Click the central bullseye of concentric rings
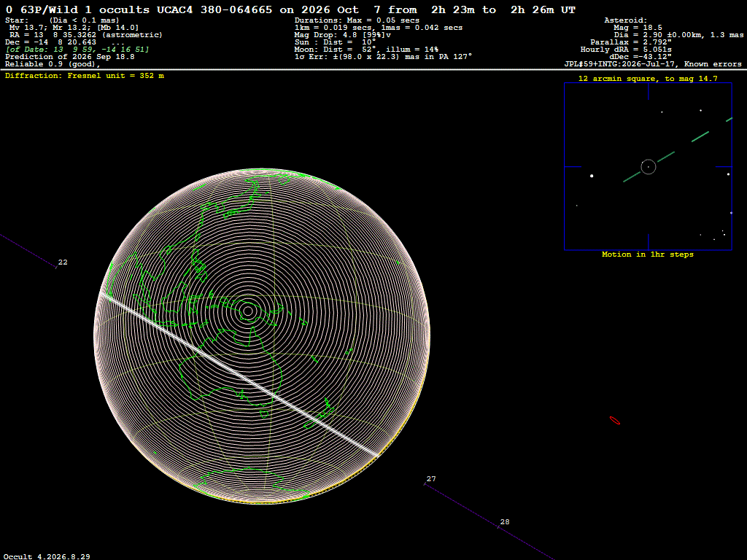 (248, 311)
